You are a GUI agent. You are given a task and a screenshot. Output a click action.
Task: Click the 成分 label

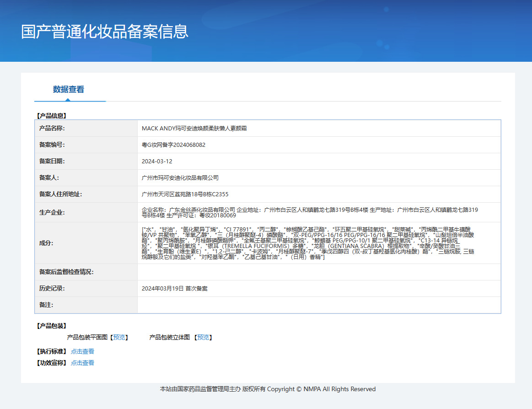coord(46,243)
